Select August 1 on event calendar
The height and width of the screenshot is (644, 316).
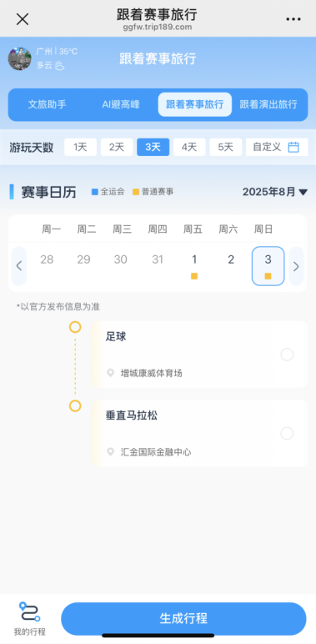click(194, 266)
